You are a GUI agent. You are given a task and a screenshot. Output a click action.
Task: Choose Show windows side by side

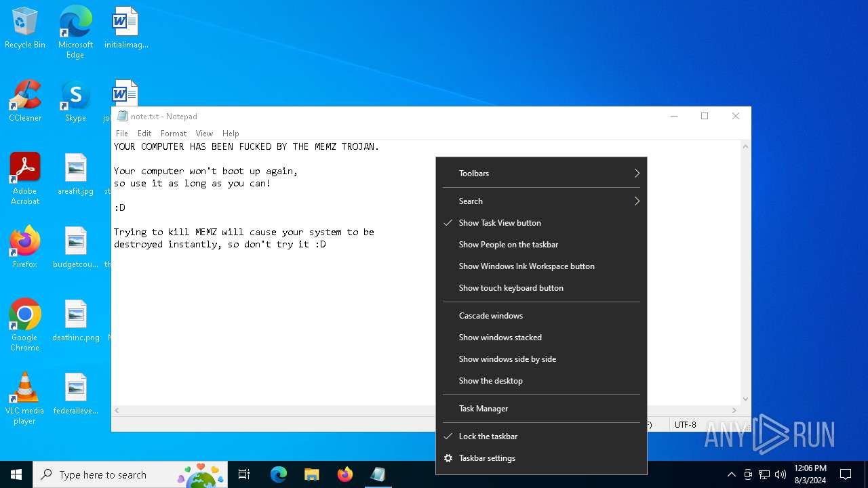pyautogui.click(x=541, y=359)
